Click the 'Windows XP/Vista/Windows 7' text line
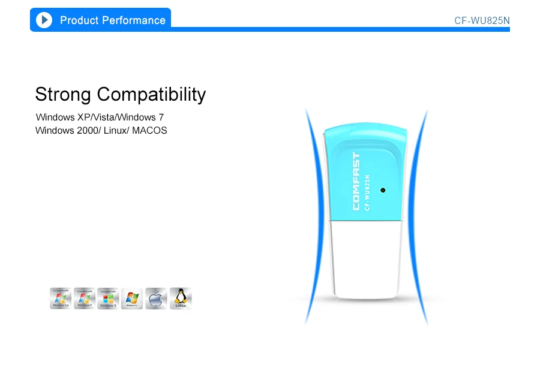 tap(100, 117)
